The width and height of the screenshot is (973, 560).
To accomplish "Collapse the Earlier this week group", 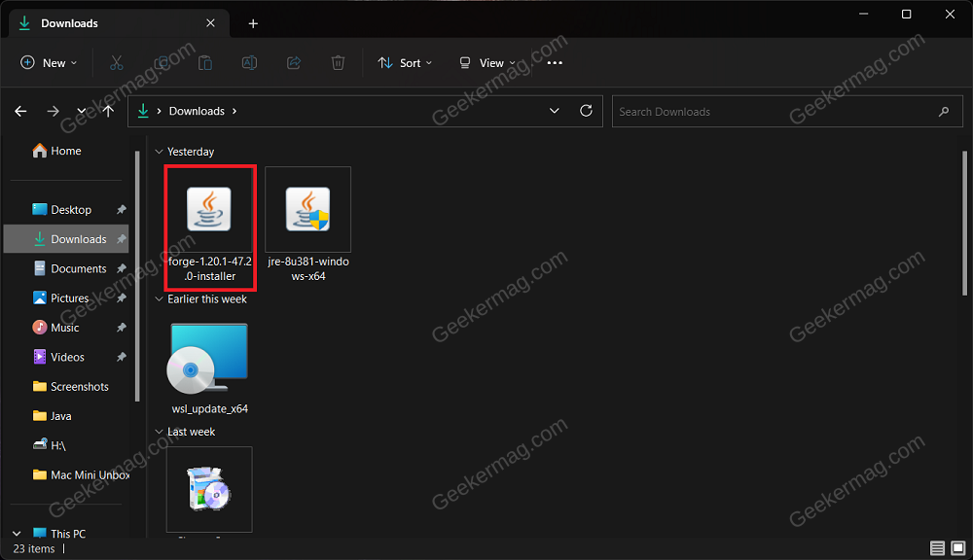I will pyautogui.click(x=159, y=298).
